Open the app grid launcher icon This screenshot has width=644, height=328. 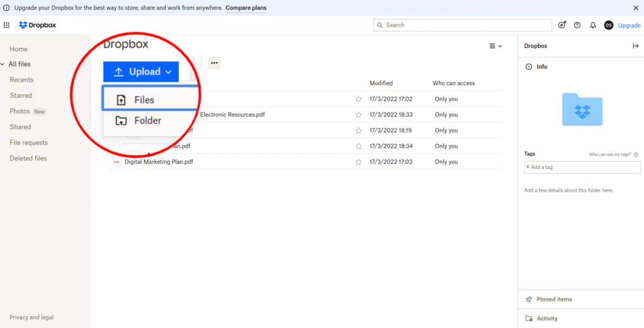(x=6, y=25)
